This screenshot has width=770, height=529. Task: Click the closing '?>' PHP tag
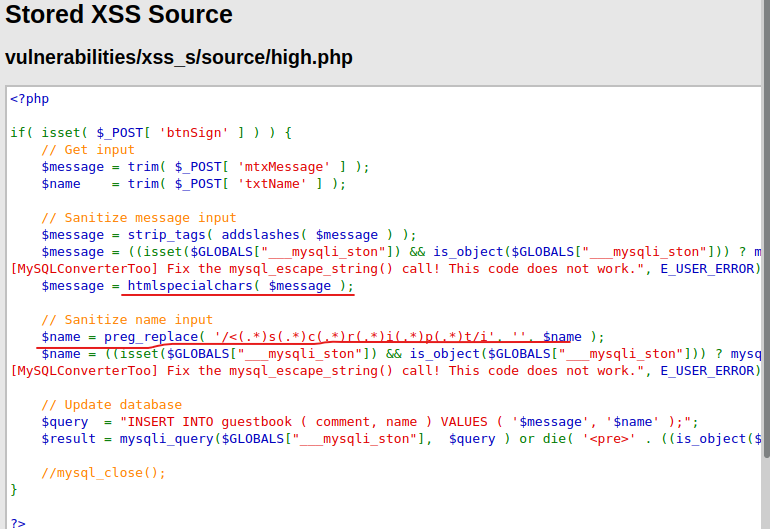(x=18, y=523)
